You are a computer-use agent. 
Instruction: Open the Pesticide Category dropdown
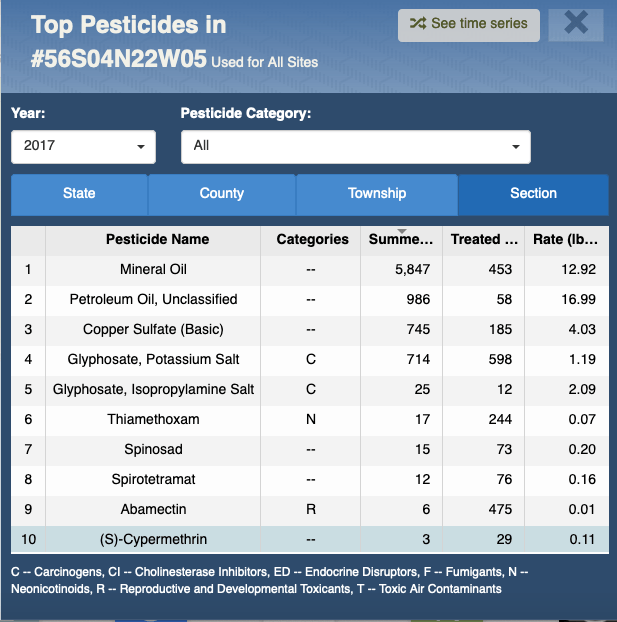pos(356,146)
